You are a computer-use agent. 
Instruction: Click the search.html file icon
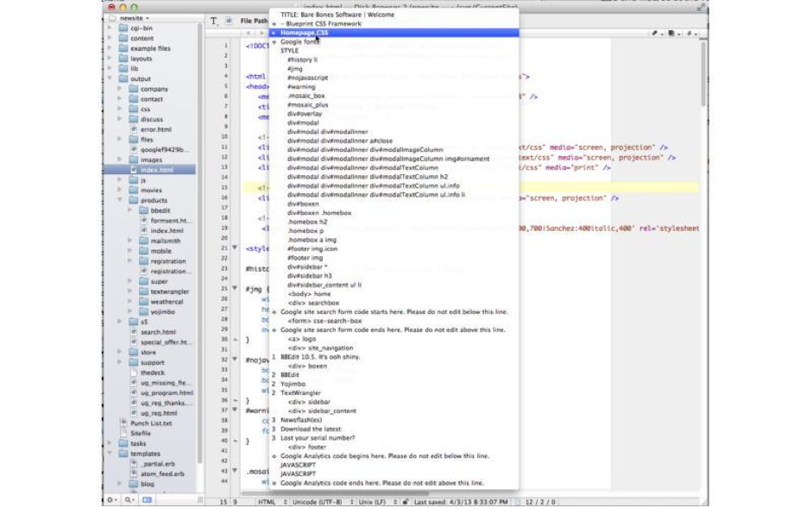click(134, 332)
